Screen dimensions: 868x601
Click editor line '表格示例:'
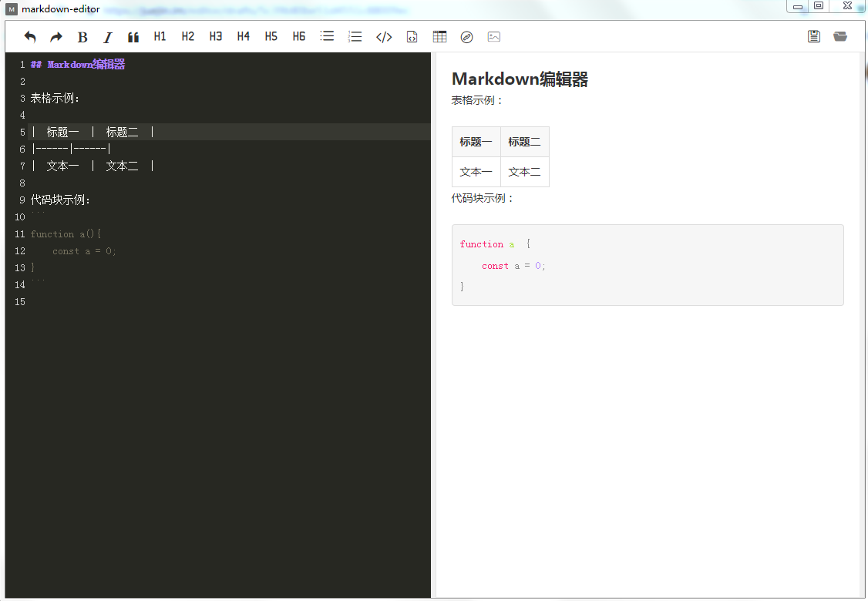coord(55,98)
